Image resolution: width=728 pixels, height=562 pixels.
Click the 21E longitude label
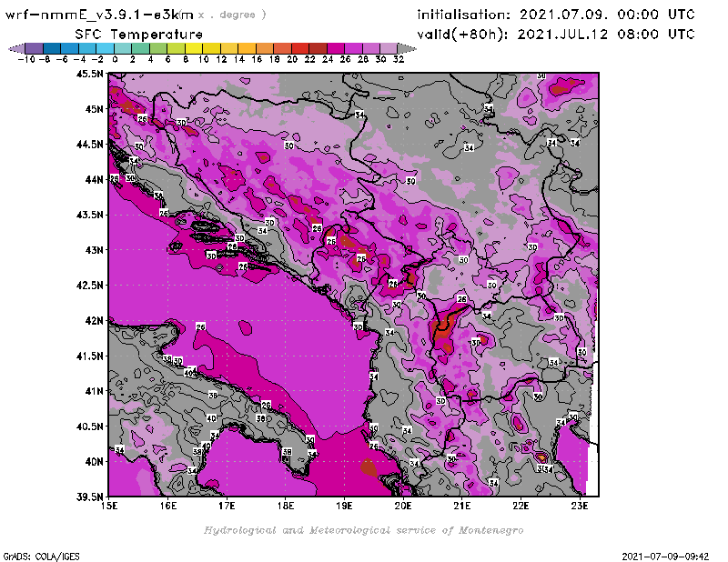[462, 506]
